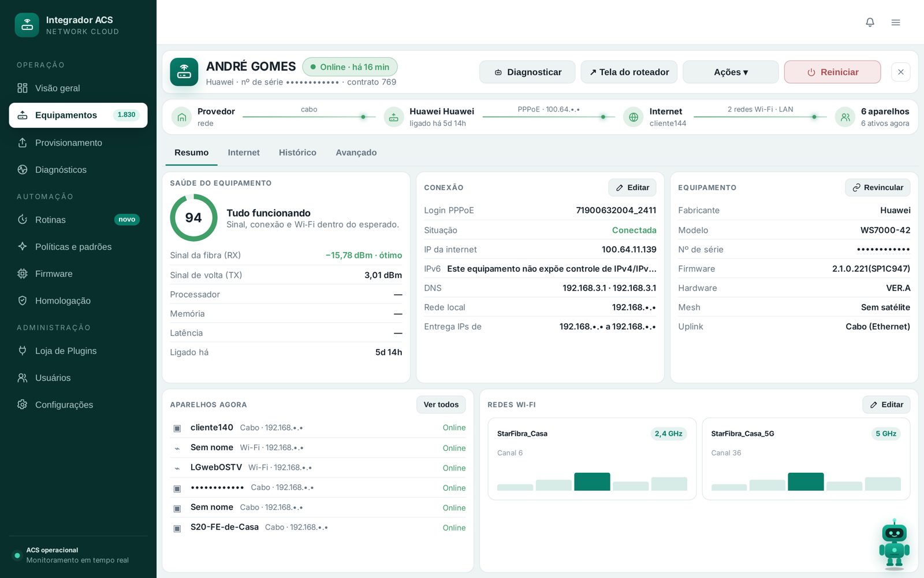This screenshot has height=578, width=924.
Task: Click Editar in Redes Wi-Fi card
Action: click(886, 405)
